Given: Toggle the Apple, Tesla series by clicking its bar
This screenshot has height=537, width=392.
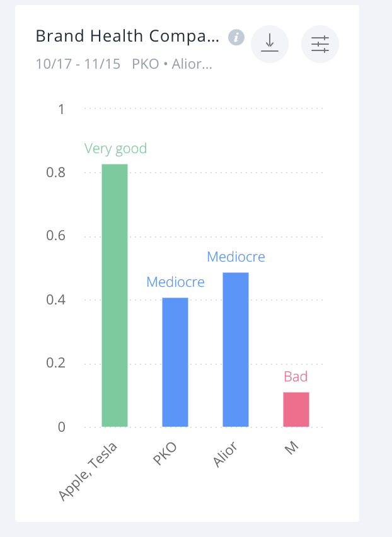Looking at the screenshot, I should tap(114, 296).
